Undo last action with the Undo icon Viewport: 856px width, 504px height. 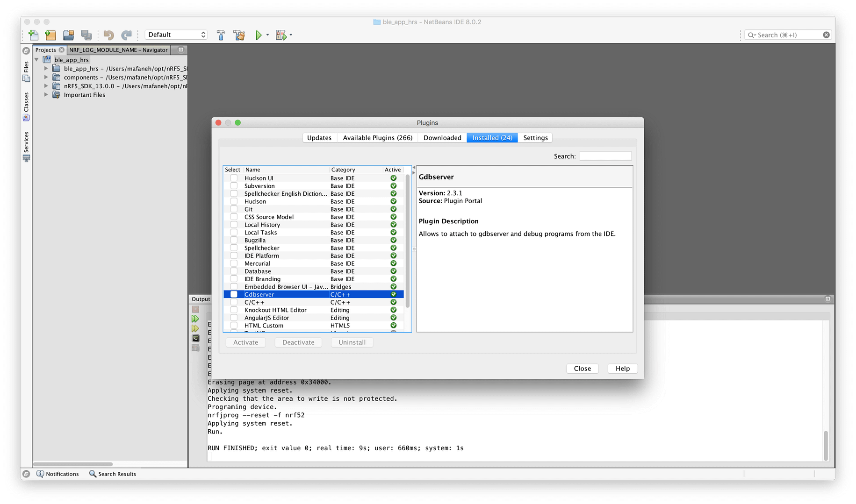pos(108,35)
